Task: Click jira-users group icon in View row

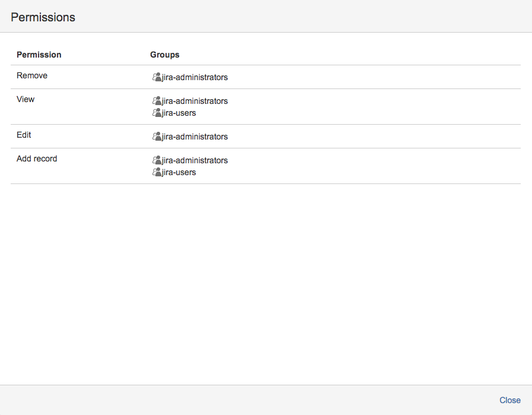Action: tap(157, 113)
